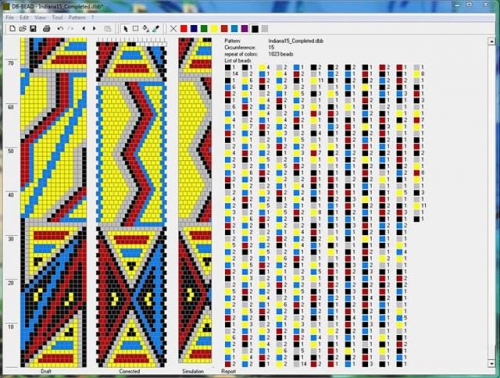
Task: Open an existing pattern file
Action: coord(22,29)
